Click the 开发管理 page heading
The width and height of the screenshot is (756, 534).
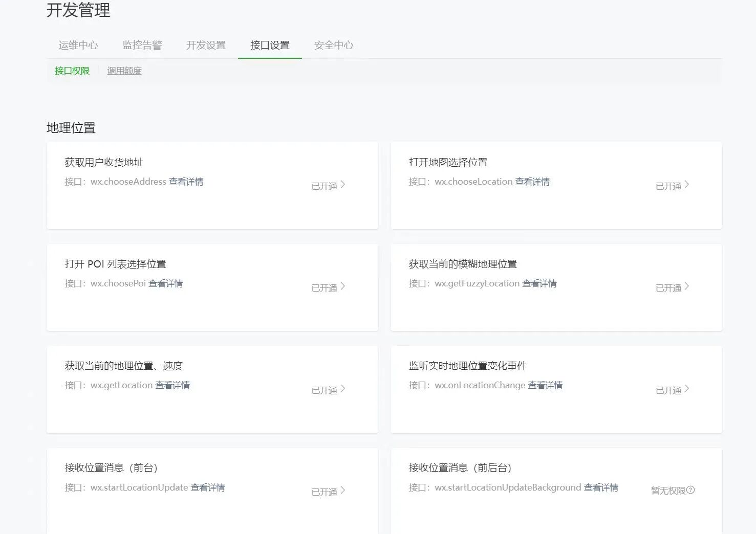pos(78,10)
